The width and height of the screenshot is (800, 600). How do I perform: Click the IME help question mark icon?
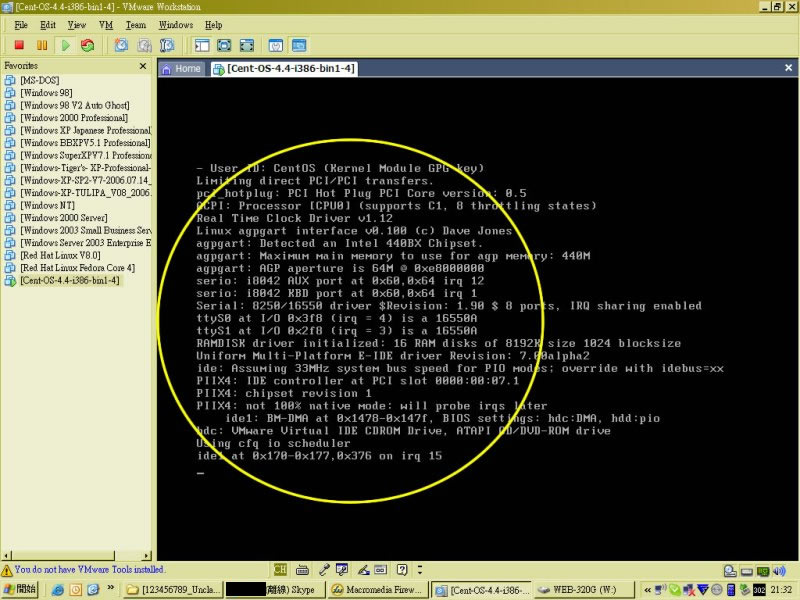[402, 569]
